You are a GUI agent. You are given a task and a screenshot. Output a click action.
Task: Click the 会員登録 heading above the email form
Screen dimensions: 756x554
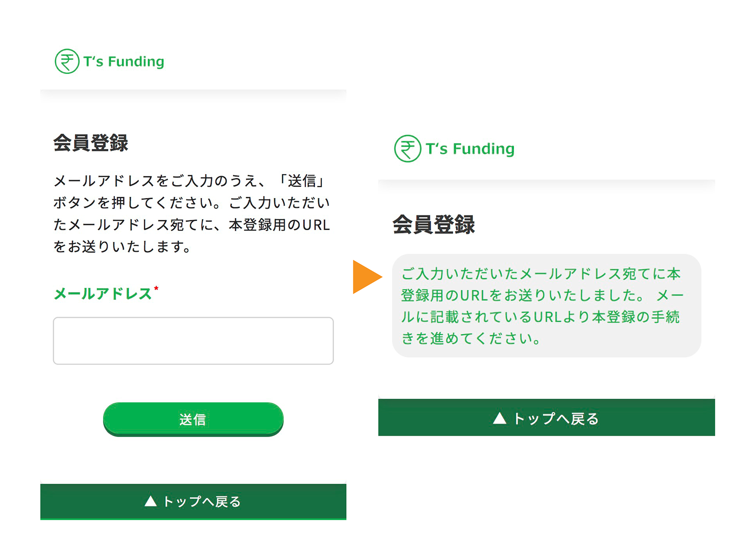click(x=91, y=143)
